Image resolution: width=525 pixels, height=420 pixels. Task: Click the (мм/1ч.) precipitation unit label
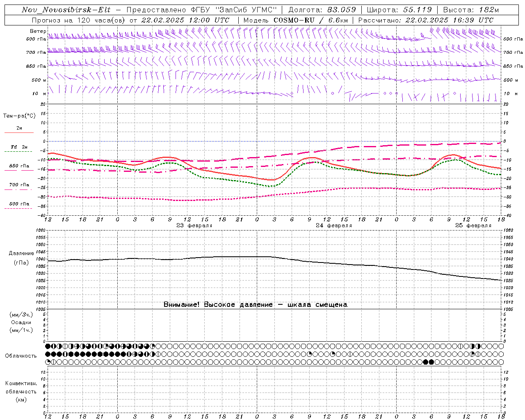point(21,330)
